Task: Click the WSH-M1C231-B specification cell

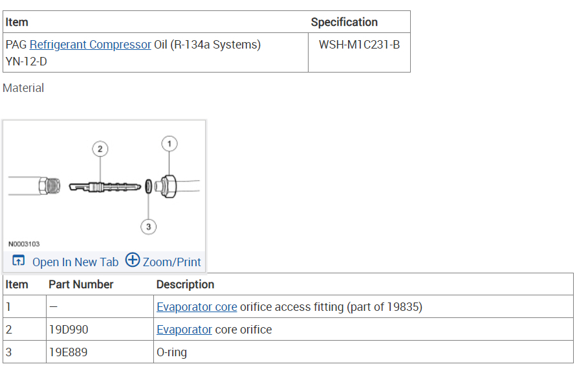Action: [x=359, y=45]
